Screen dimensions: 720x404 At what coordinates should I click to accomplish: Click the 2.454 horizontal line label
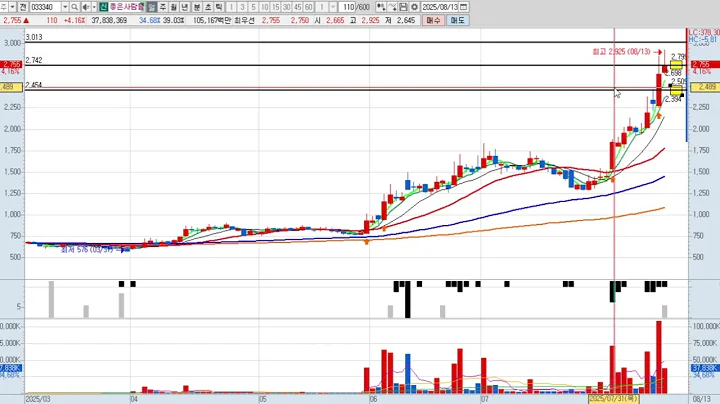coord(34,85)
